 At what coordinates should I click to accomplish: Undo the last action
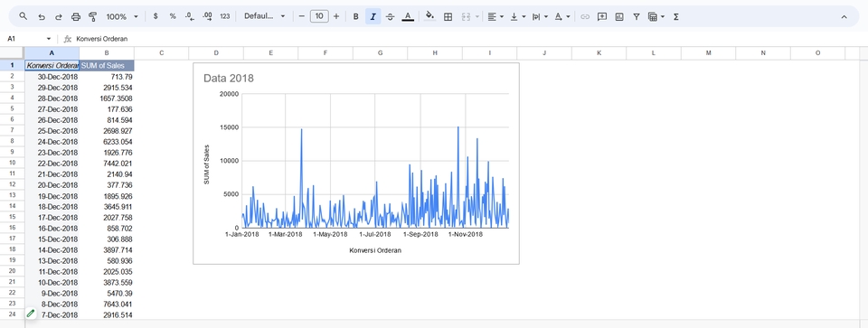41,16
